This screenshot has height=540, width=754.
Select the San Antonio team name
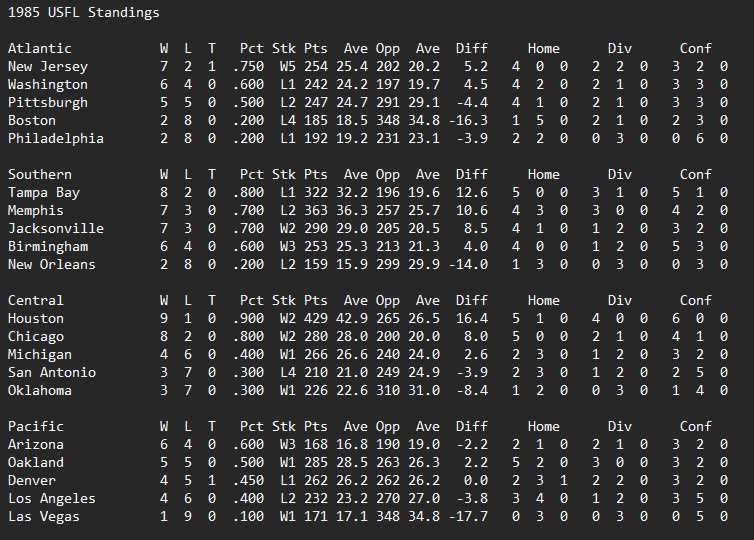coord(52,372)
